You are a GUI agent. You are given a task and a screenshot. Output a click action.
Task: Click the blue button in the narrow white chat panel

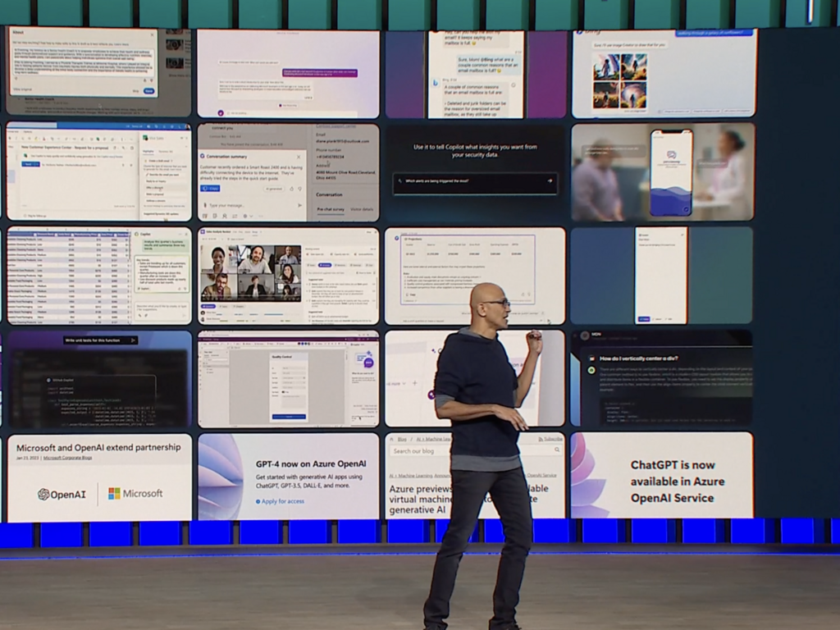(x=644, y=319)
